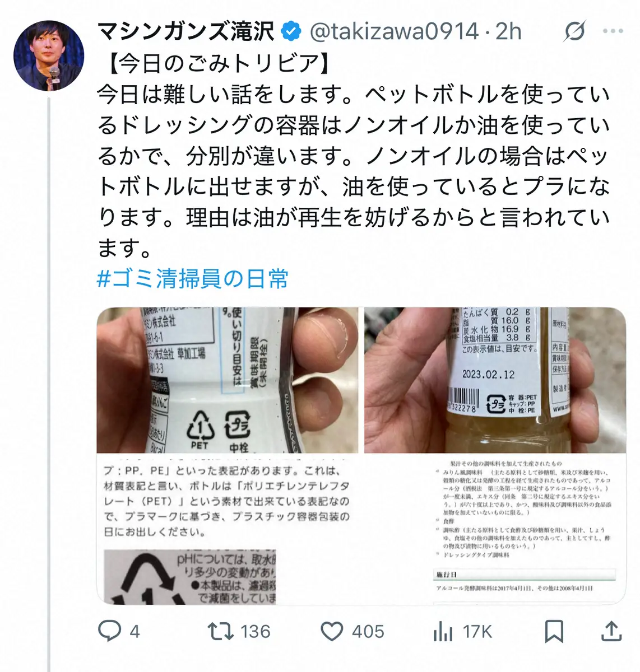Open the 2h timestamp link
The height and width of the screenshot is (672, 640).
tap(508, 32)
